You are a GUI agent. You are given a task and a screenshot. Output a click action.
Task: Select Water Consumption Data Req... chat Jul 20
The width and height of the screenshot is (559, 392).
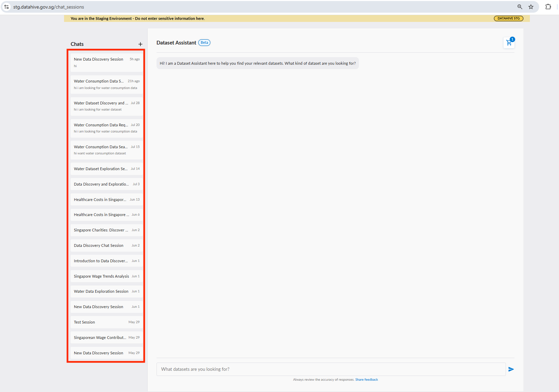point(107,128)
